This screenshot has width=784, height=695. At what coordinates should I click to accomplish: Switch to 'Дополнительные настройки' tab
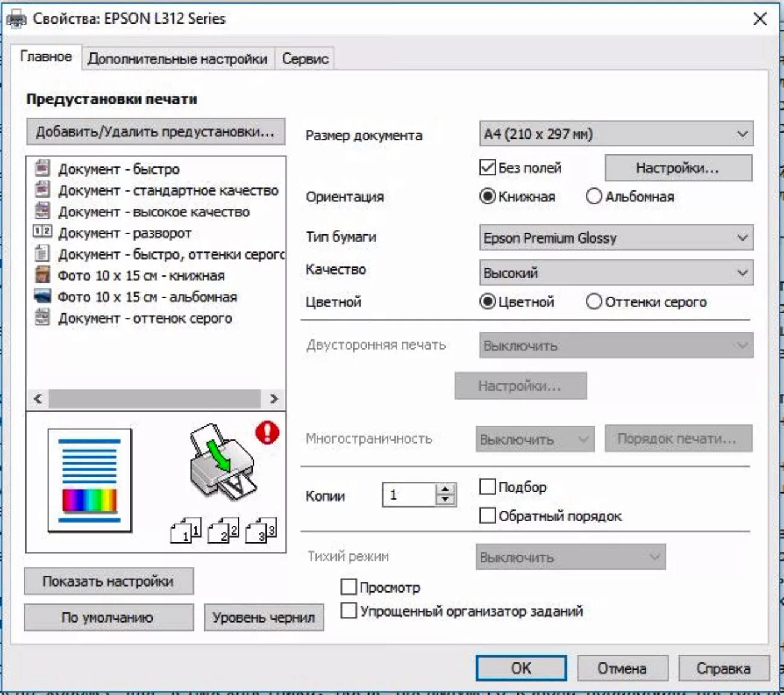click(177, 58)
